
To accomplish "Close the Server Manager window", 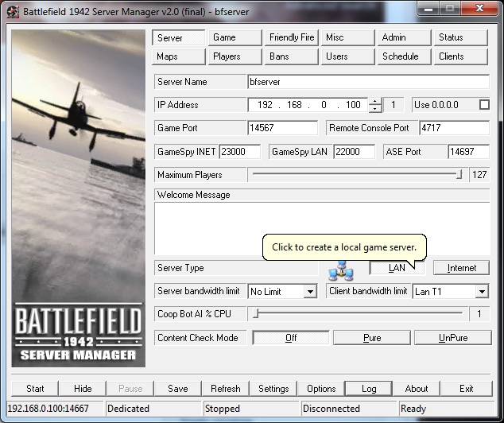I will click(479, 9).
